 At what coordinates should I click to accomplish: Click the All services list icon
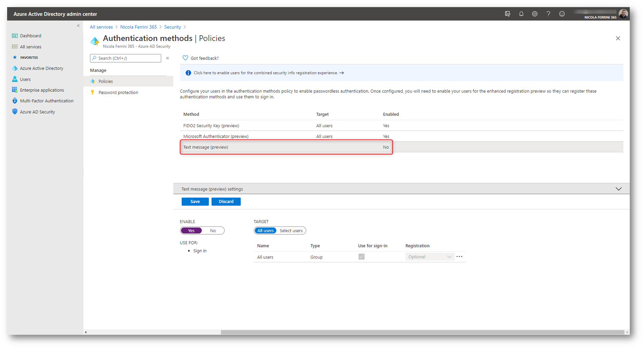pos(15,47)
